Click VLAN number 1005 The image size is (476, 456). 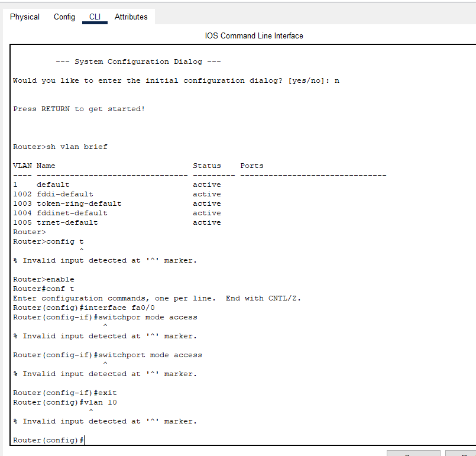coord(22,222)
